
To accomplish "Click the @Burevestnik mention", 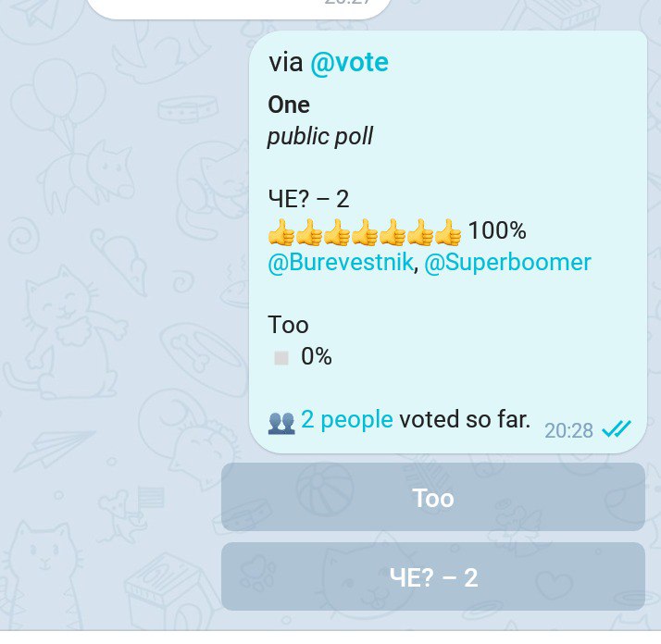I will [340, 263].
